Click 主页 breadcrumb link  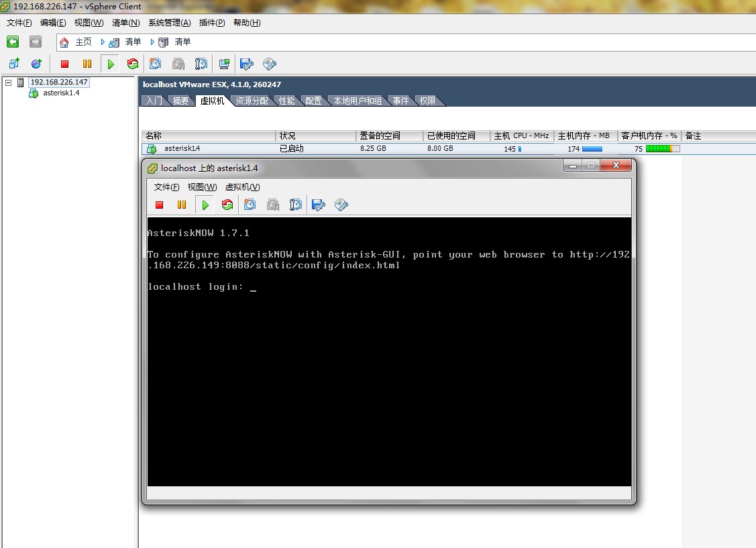[x=83, y=42]
